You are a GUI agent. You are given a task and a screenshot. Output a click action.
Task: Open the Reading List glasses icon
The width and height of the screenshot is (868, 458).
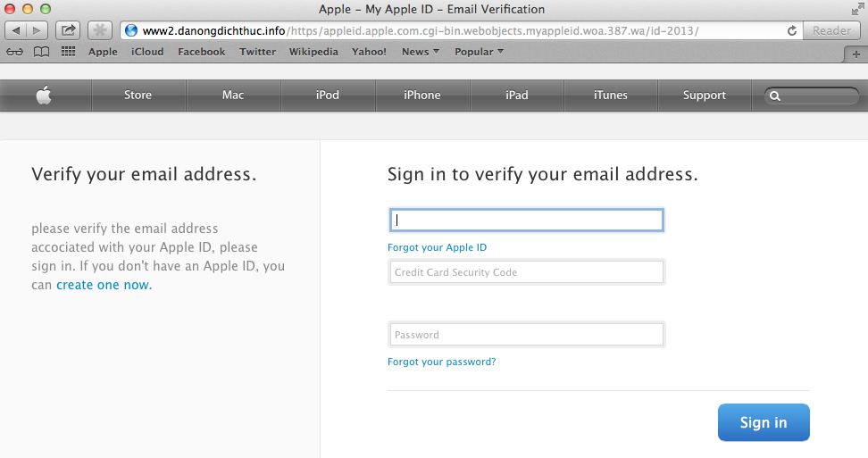15,52
